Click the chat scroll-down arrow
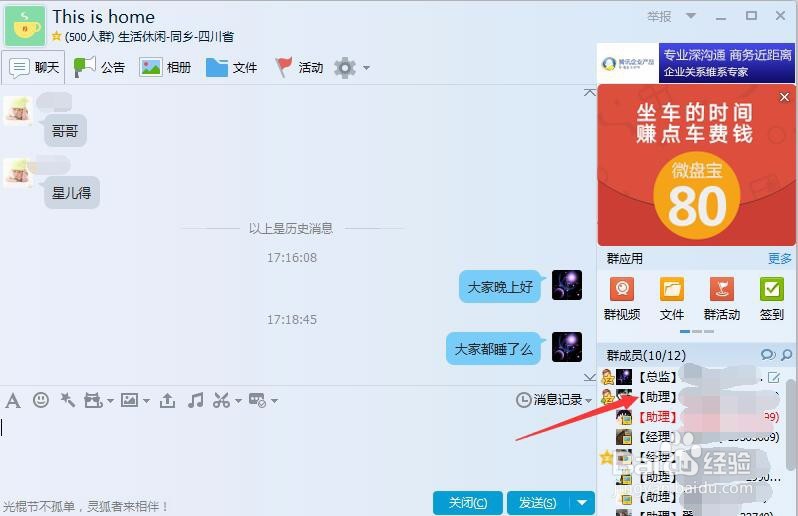The width and height of the screenshot is (798, 516). (x=589, y=377)
